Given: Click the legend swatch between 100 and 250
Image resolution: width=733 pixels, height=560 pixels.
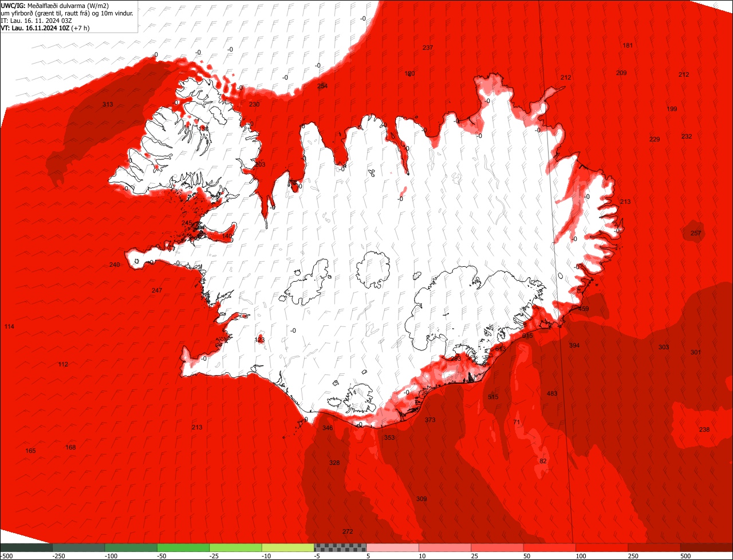Looking at the screenshot, I should [602, 547].
